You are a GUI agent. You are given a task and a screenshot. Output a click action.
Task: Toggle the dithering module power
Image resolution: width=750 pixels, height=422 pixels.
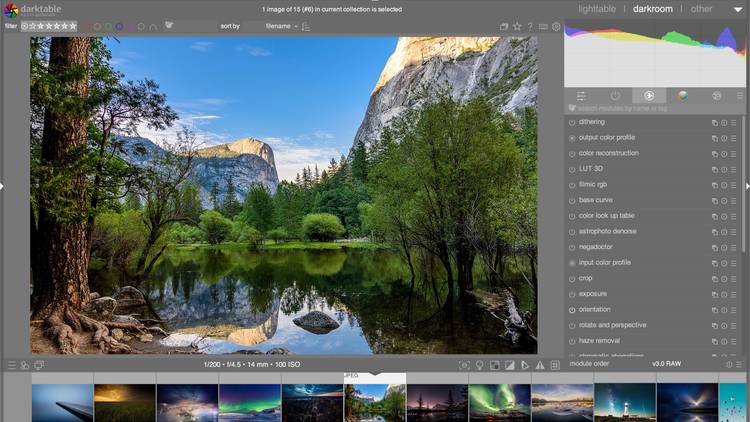pos(572,123)
